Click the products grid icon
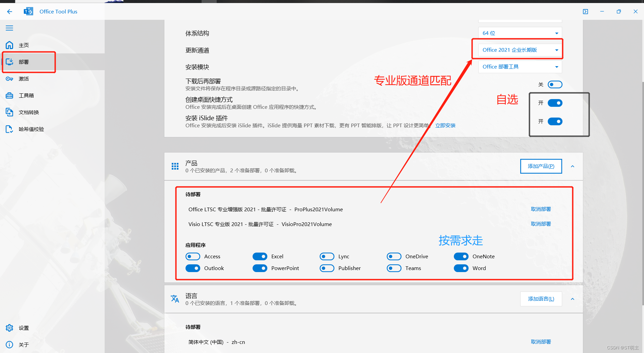The image size is (644, 353). pyautogui.click(x=175, y=166)
